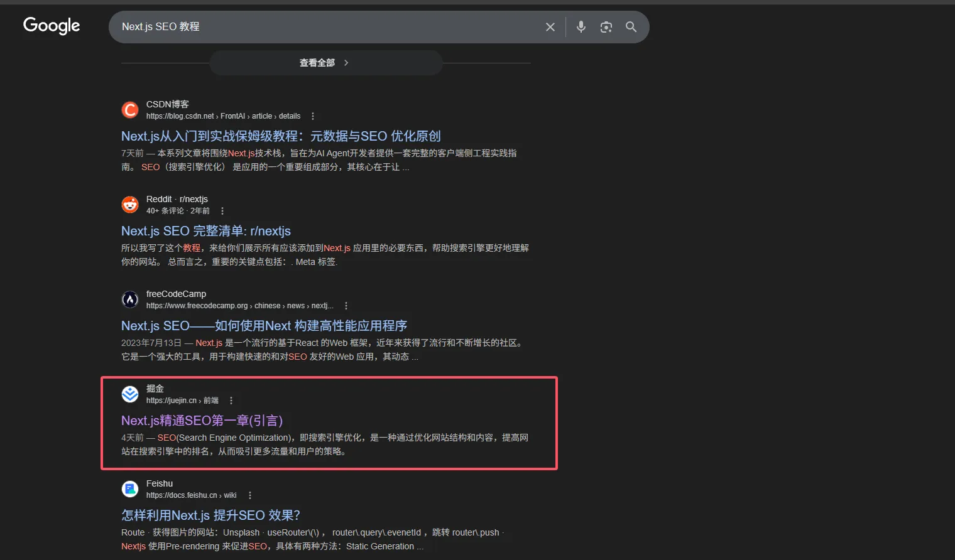
Task: Click the 掘金 favicon icon
Action: pyautogui.click(x=130, y=394)
